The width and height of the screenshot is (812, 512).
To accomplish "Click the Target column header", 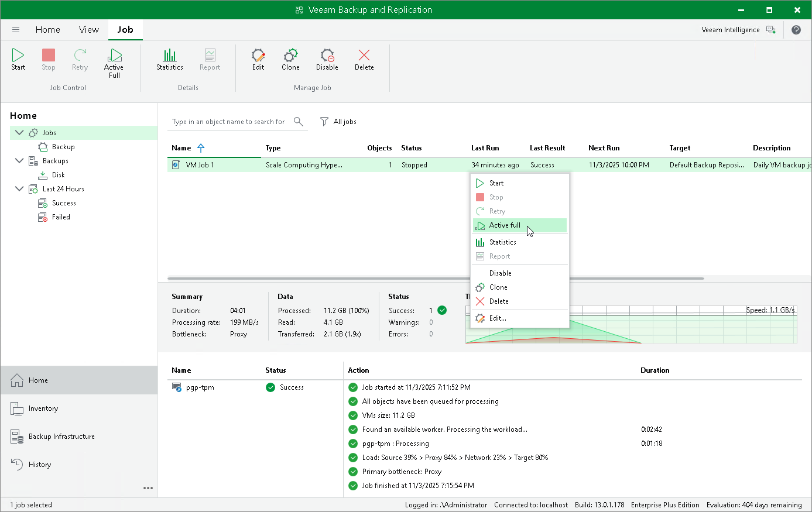I will (680, 148).
